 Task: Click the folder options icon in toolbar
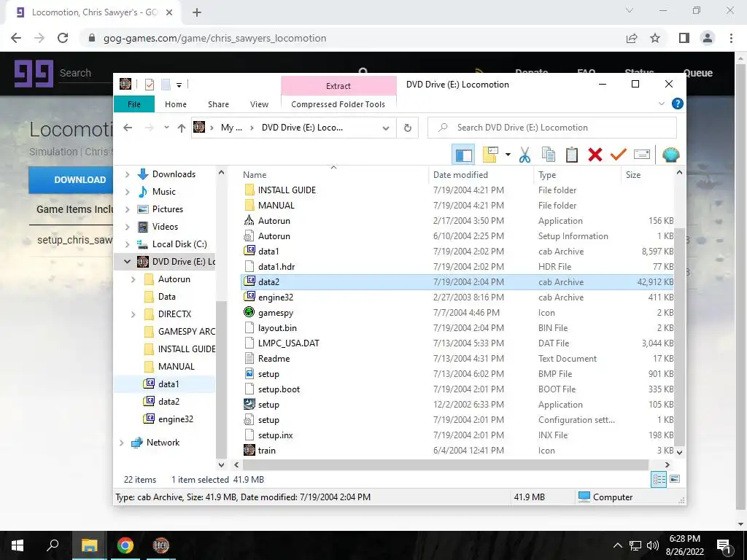[x=490, y=155]
